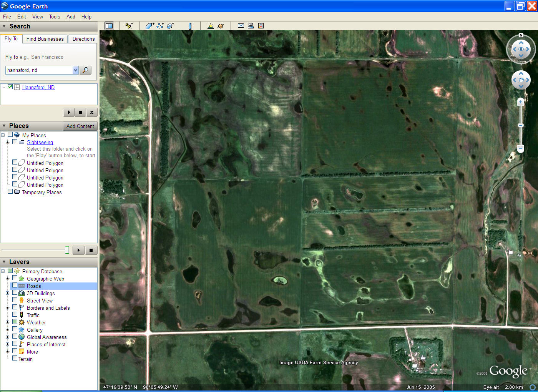538x392 pixels.
Task: Select the Add Polygon tool
Action: coord(149,26)
